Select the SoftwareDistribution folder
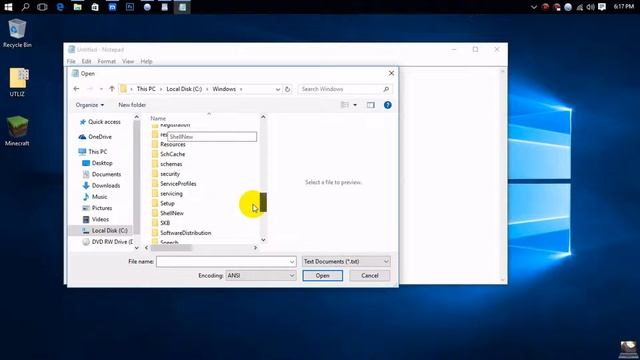Image resolution: width=640 pixels, height=360 pixels. [181, 233]
